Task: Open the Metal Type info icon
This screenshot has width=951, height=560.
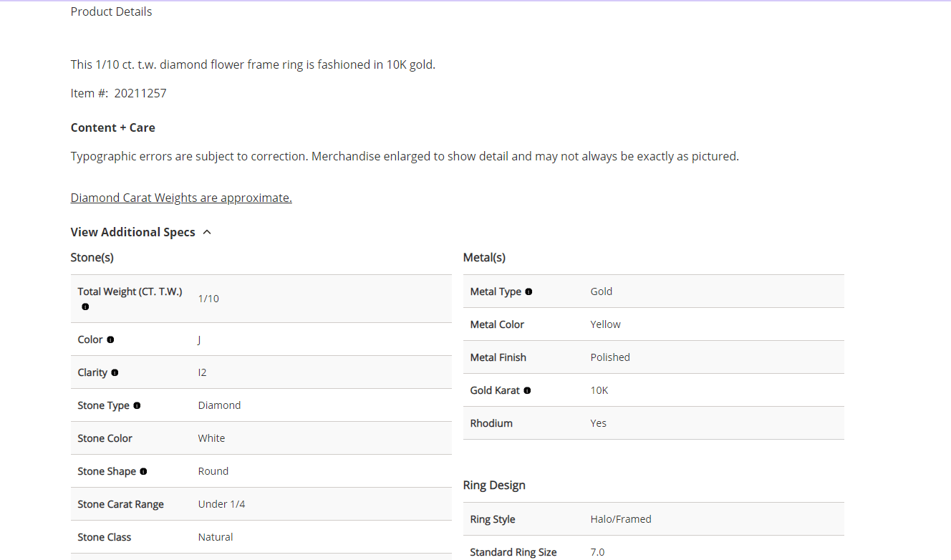Action: click(x=528, y=291)
